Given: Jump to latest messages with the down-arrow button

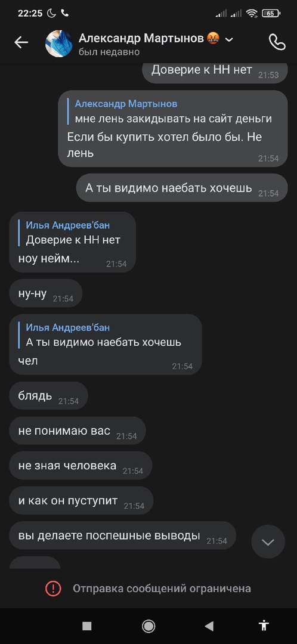Looking at the screenshot, I should pos(268,541).
